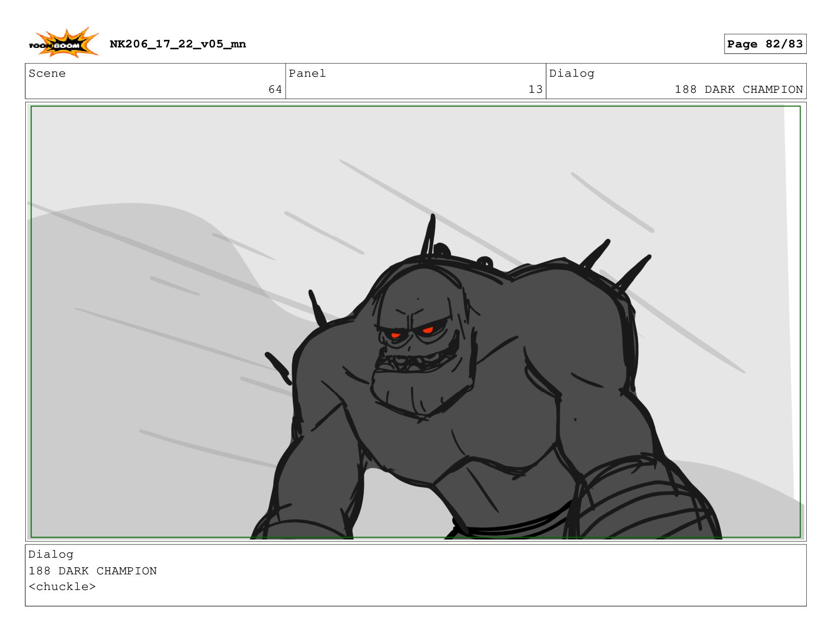The image size is (832, 644).
Task: Click the Scene header label
Action: (47, 73)
